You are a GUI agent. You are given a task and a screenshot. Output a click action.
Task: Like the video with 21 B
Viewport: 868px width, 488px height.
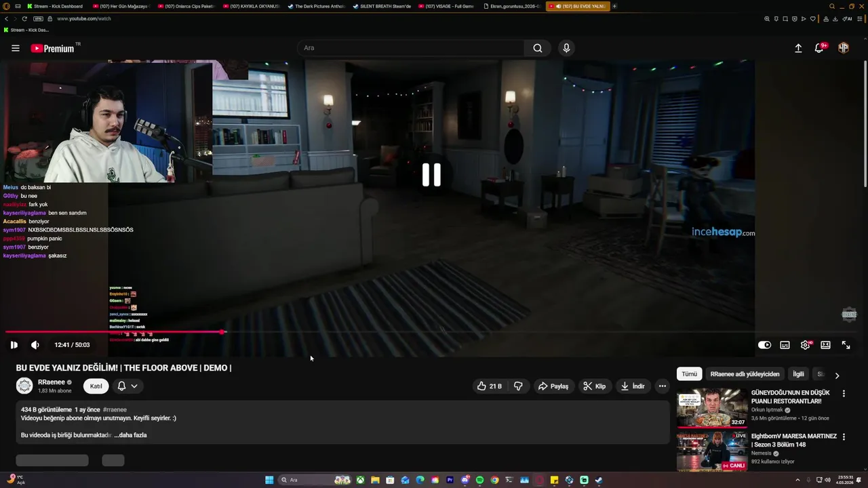coord(490,386)
